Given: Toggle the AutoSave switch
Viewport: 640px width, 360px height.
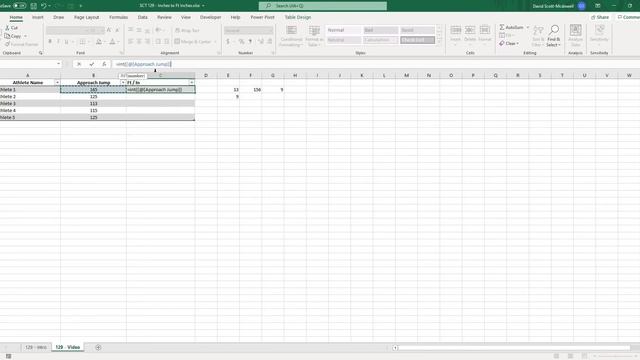Looking at the screenshot, I should [x=19, y=6].
